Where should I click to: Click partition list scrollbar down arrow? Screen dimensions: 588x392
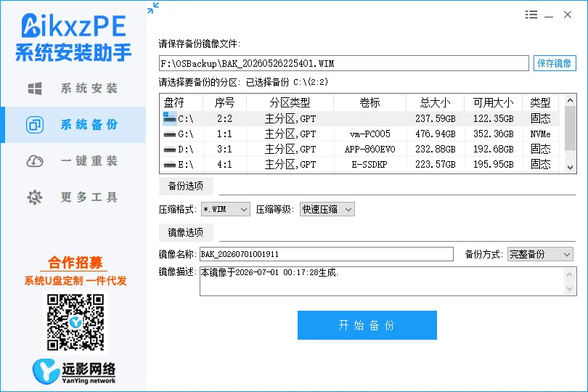coord(570,167)
